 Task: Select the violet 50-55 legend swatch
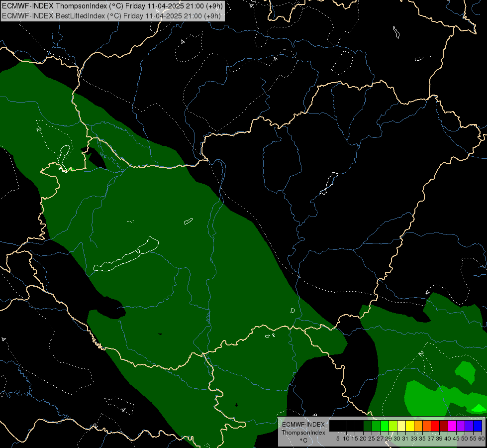[469, 426]
